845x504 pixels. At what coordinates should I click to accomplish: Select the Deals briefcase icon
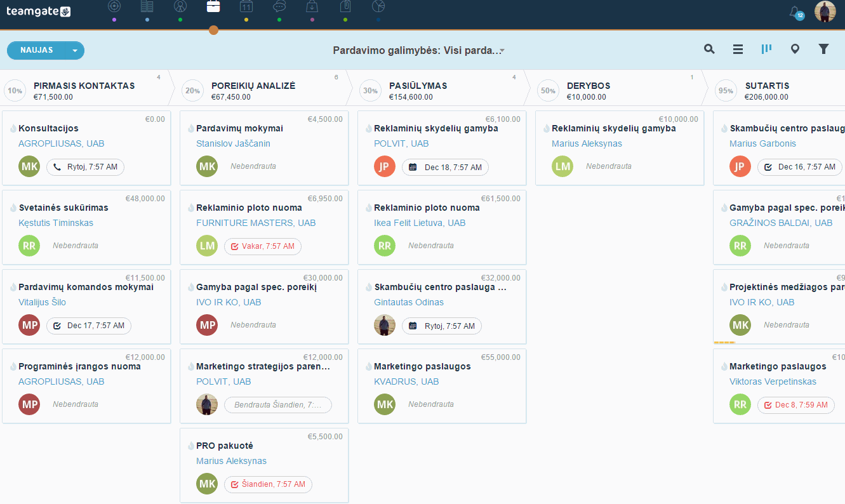point(213,7)
